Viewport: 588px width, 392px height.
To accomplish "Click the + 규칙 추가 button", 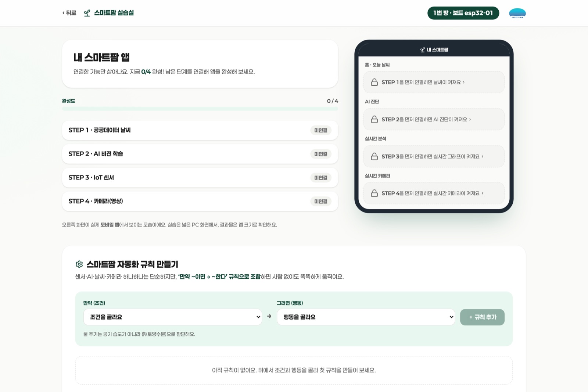I will 482,317.
